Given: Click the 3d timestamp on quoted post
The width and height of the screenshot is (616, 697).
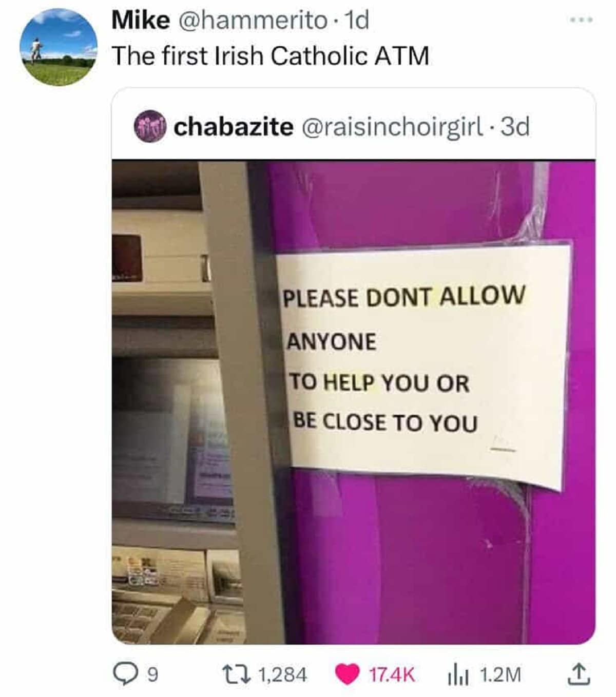Looking at the screenshot, I should pyautogui.click(x=514, y=127).
